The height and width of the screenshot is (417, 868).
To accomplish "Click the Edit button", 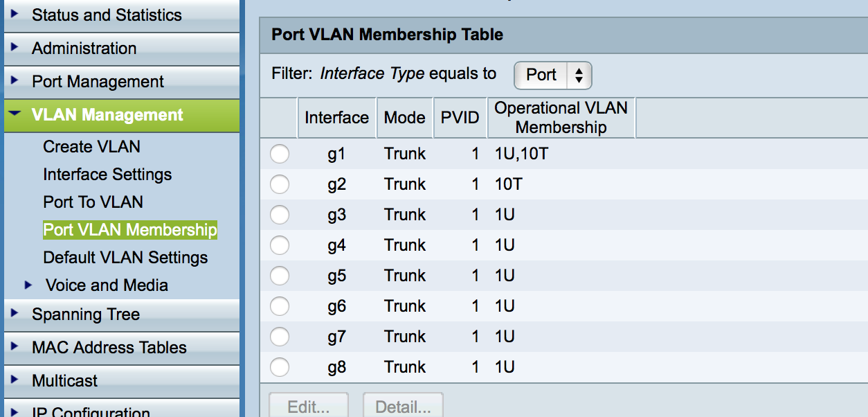I will [308, 407].
